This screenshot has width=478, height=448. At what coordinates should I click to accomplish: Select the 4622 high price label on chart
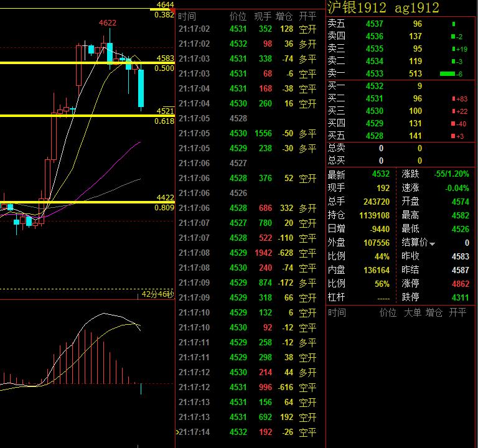(x=107, y=23)
